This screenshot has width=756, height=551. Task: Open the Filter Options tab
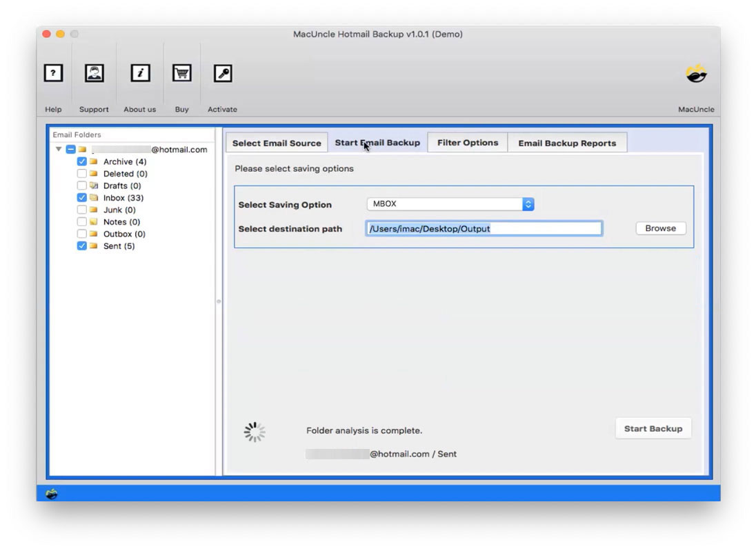pyautogui.click(x=468, y=143)
